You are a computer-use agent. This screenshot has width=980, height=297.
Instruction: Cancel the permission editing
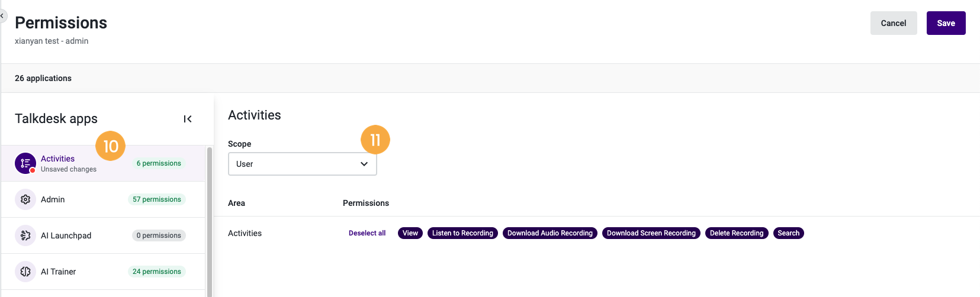[x=894, y=23]
